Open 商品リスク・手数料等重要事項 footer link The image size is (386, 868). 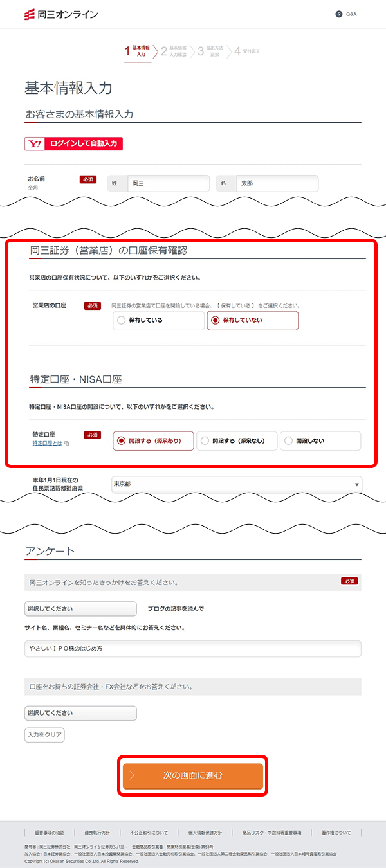click(271, 833)
